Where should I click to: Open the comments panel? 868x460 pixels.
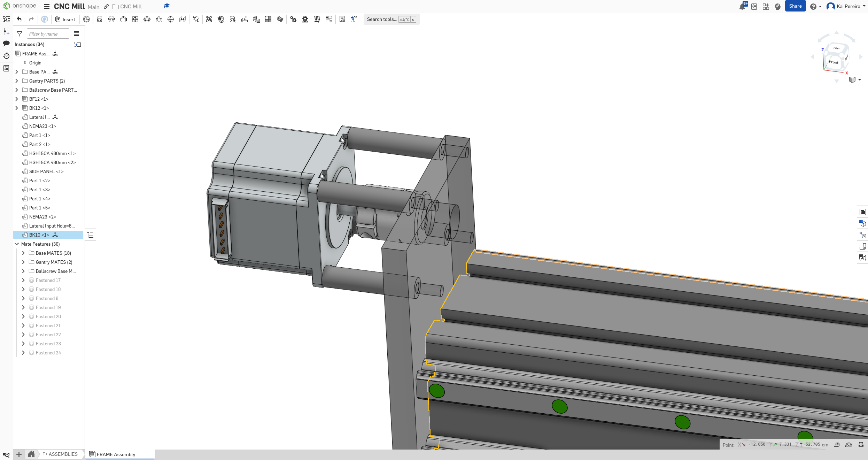pyautogui.click(x=6, y=44)
